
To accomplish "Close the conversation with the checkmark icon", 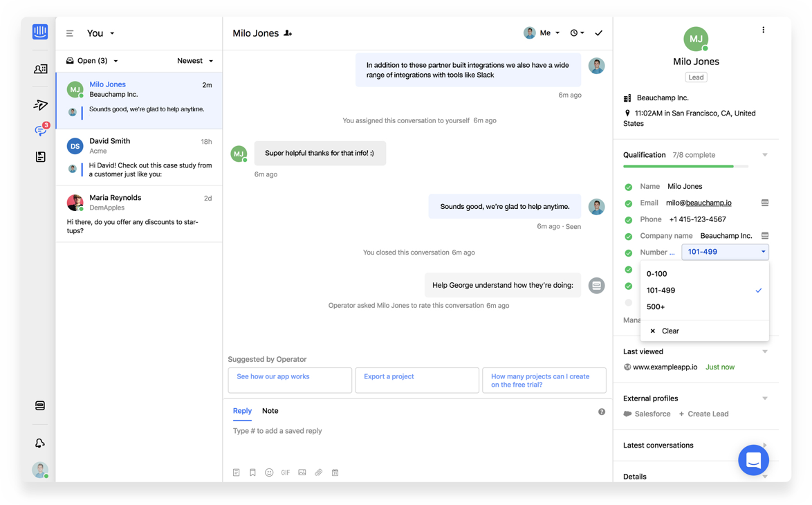I will point(599,32).
